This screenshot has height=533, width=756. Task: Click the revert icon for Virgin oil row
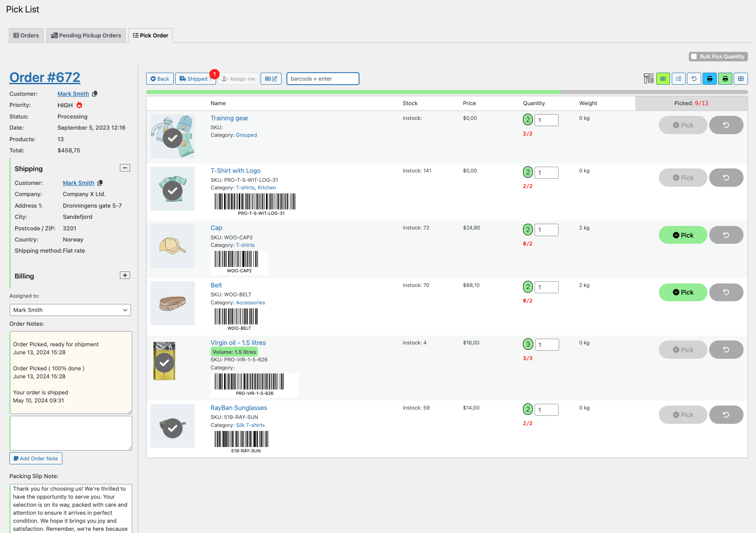pyautogui.click(x=726, y=349)
